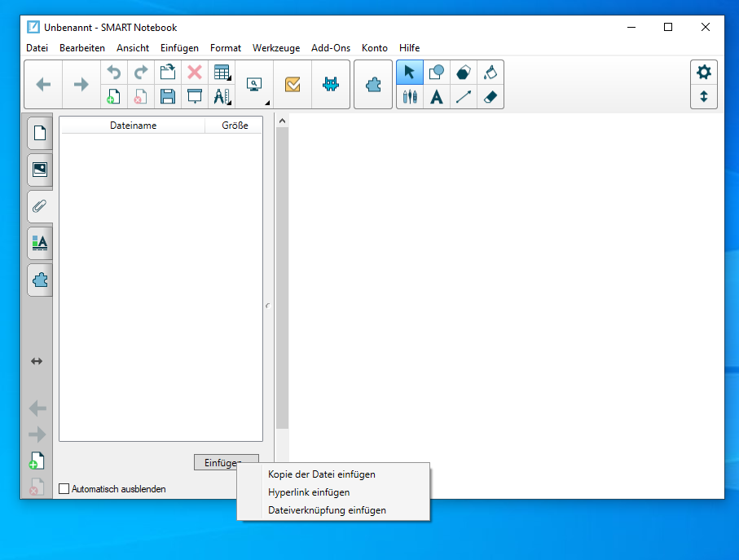Select the Eraser tool
This screenshot has width=739, height=560.
pos(490,97)
